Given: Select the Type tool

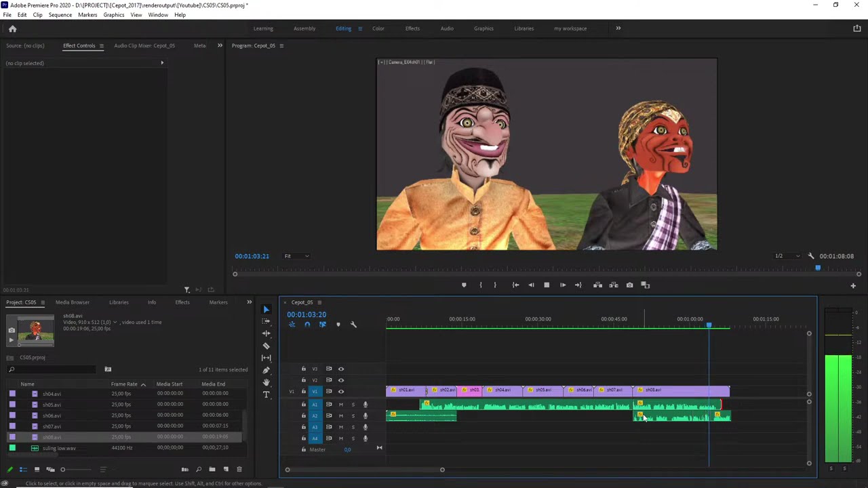Looking at the screenshot, I should (266, 394).
